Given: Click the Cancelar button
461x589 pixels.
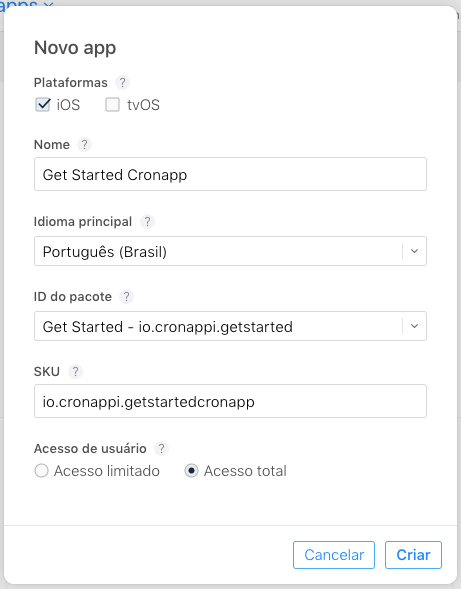Looking at the screenshot, I should click(x=334, y=555).
